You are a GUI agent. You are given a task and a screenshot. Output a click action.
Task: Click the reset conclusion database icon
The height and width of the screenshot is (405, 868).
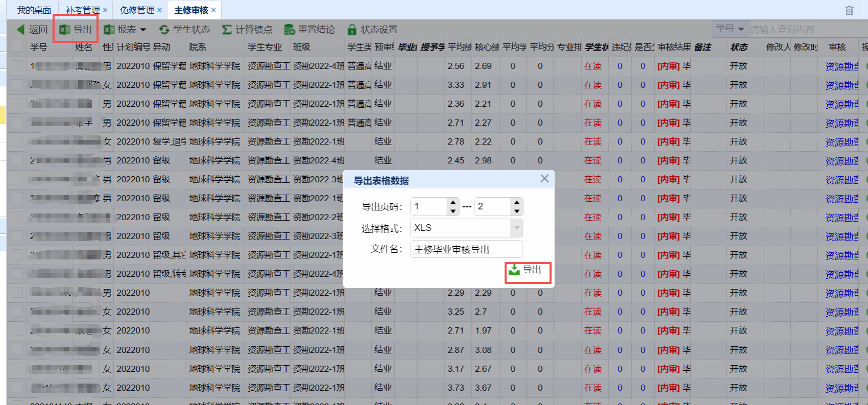(290, 30)
